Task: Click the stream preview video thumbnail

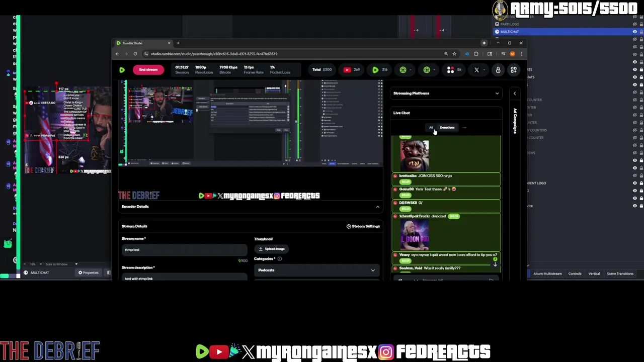Action: coord(251,123)
